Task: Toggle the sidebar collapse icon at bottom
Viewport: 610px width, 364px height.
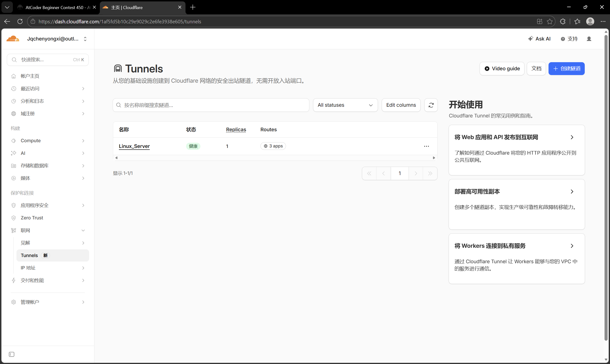Action: (x=11, y=354)
